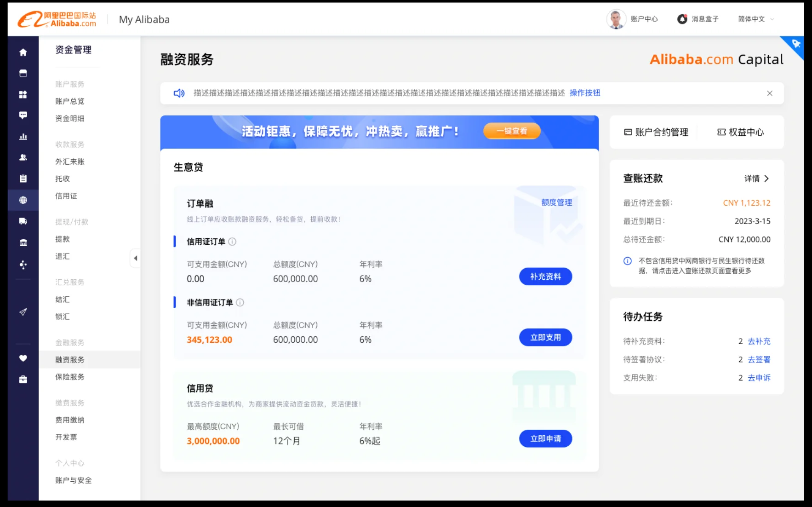Screen dimensions: 812x507
Task: Click the info icon beside 非信用证订单
Action: (x=240, y=302)
